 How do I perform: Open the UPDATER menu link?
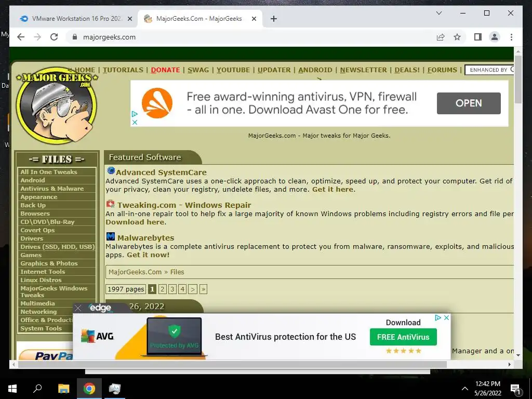pos(274,70)
